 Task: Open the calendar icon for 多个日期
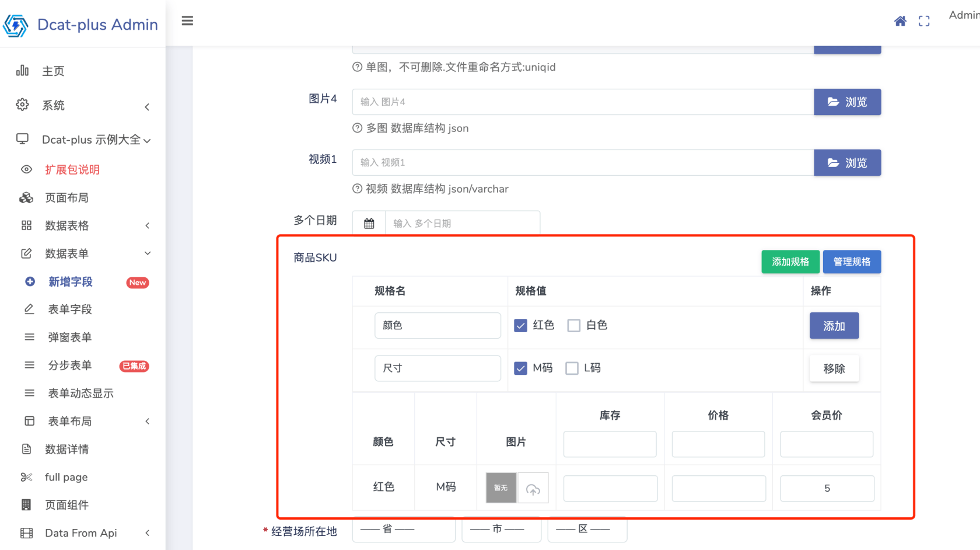(369, 223)
